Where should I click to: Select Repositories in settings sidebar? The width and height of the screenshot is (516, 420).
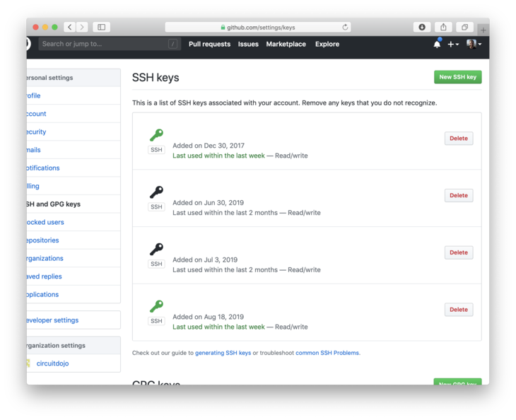click(x=74, y=240)
